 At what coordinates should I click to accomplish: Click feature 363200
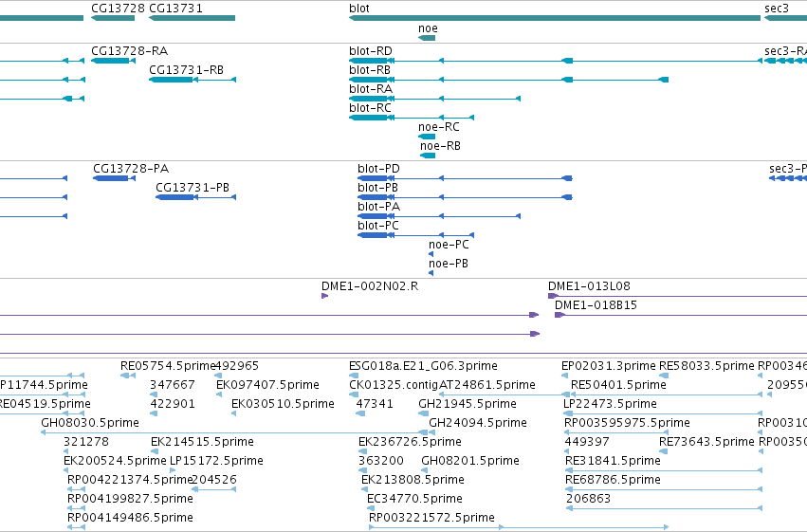(363, 470)
